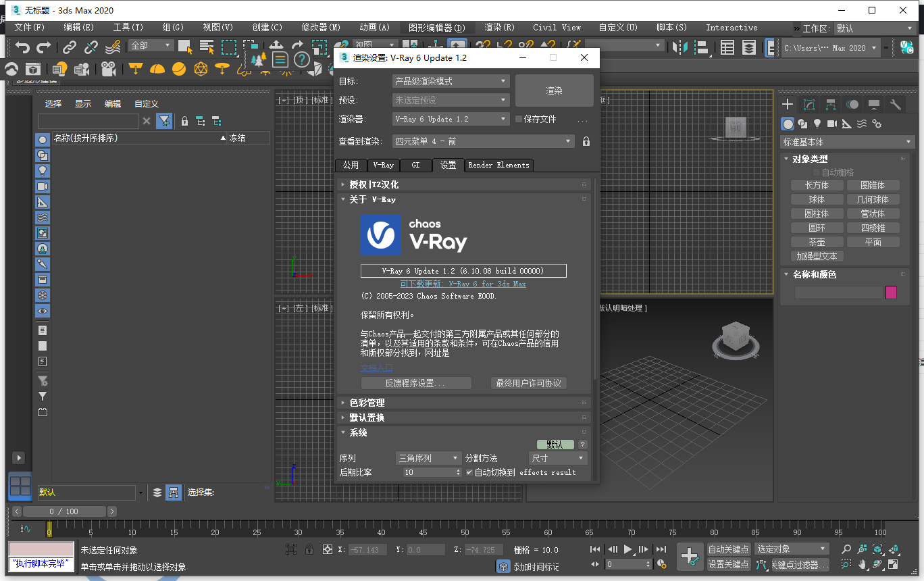Open the Renderer V-Ray 6 dropdown
Image resolution: width=924 pixels, height=581 pixels.
click(x=451, y=119)
